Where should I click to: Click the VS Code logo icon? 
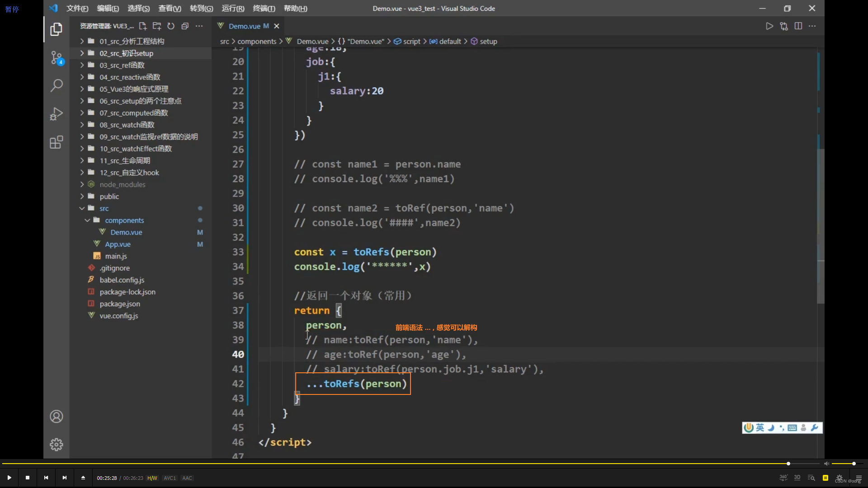coord(53,8)
